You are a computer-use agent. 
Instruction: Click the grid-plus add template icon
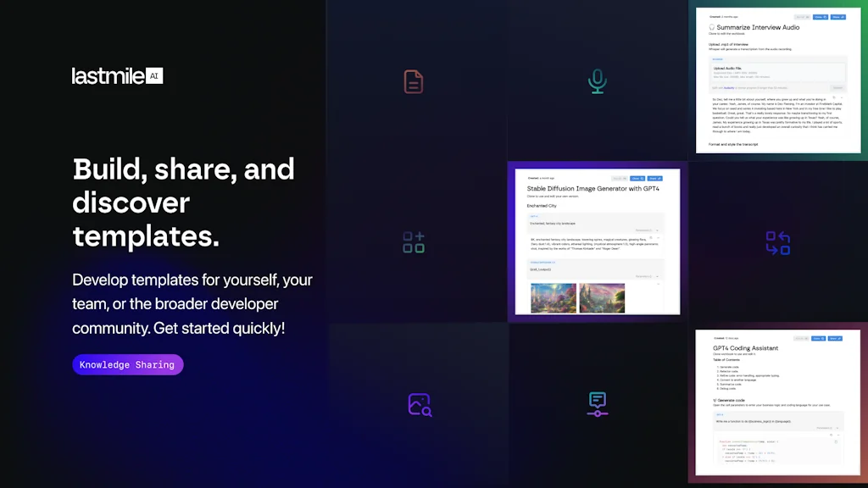tap(414, 242)
